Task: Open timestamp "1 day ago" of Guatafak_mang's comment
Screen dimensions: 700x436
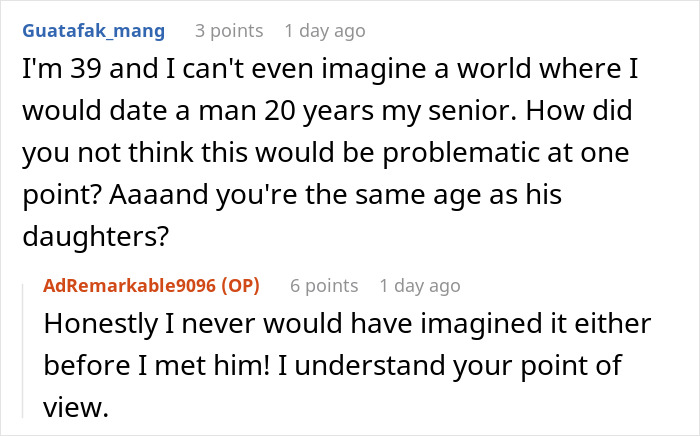Action: (x=325, y=31)
